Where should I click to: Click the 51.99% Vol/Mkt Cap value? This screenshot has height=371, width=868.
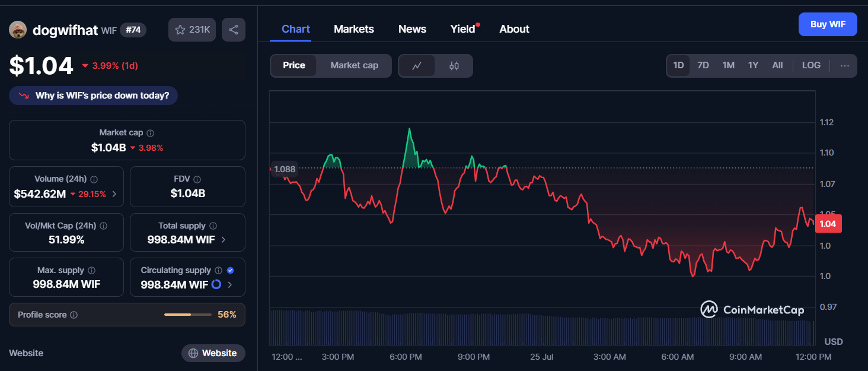coord(66,240)
